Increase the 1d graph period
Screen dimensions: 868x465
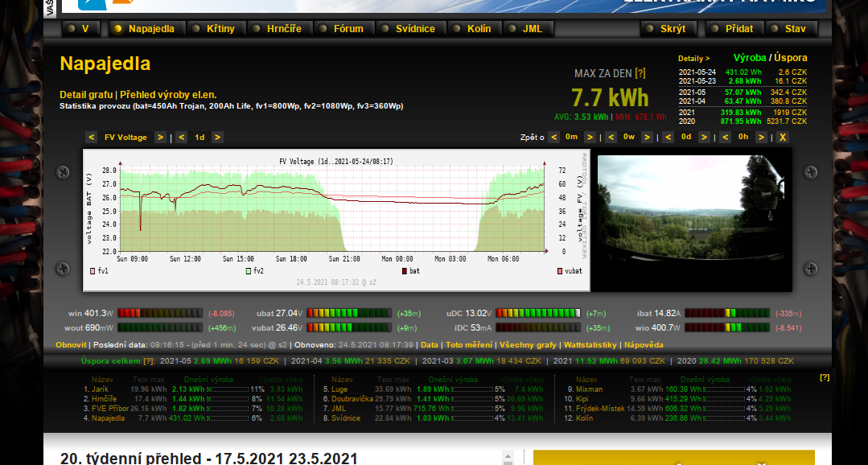217,138
